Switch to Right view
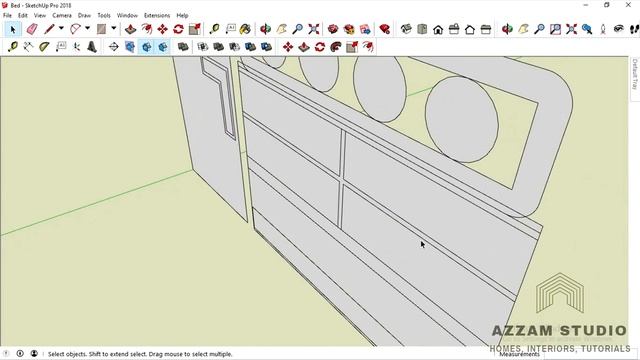 454,29
